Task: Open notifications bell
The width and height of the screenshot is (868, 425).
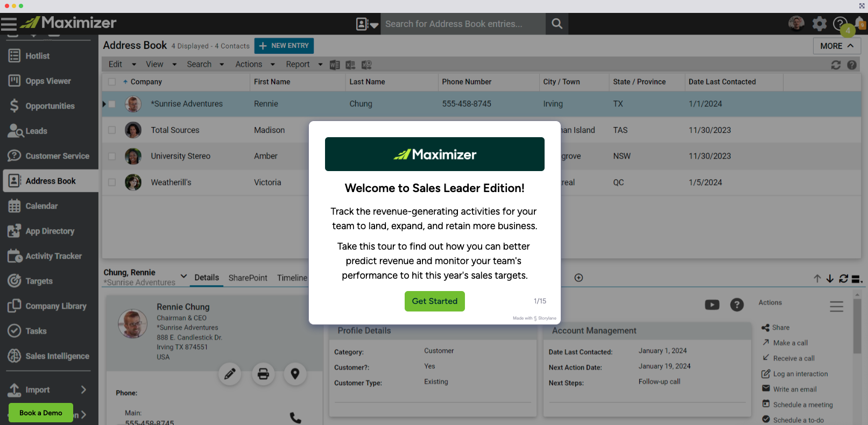Action: pyautogui.click(x=860, y=24)
